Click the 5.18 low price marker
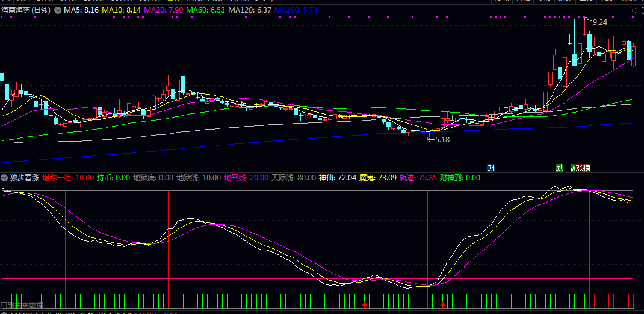 (442, 139)
